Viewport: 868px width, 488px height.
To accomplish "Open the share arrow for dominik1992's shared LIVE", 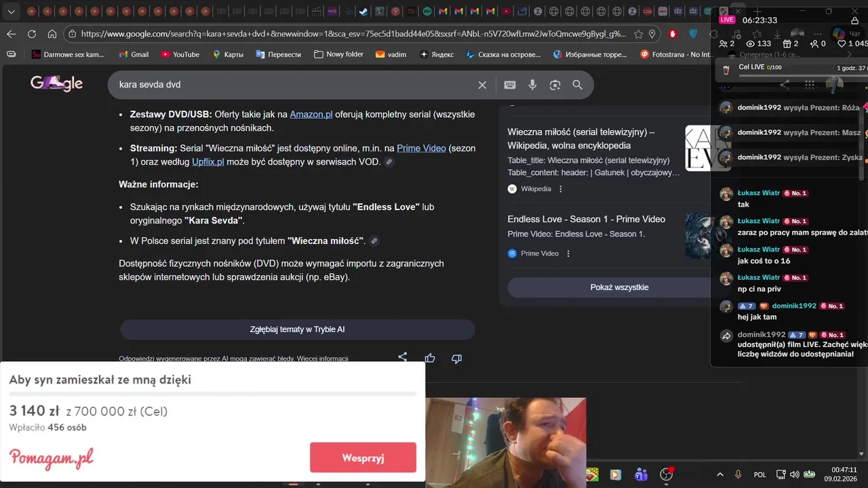I will click(x=726, y=336).
